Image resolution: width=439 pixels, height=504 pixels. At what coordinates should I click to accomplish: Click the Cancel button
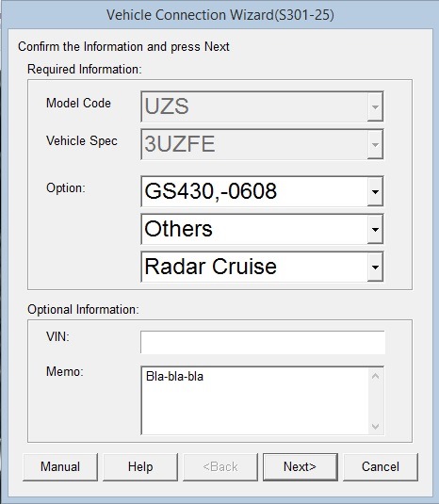point(381,466)
